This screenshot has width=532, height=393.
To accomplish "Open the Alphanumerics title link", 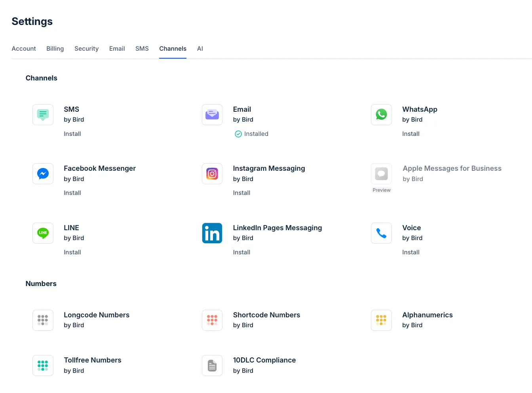I will (427, 315).
